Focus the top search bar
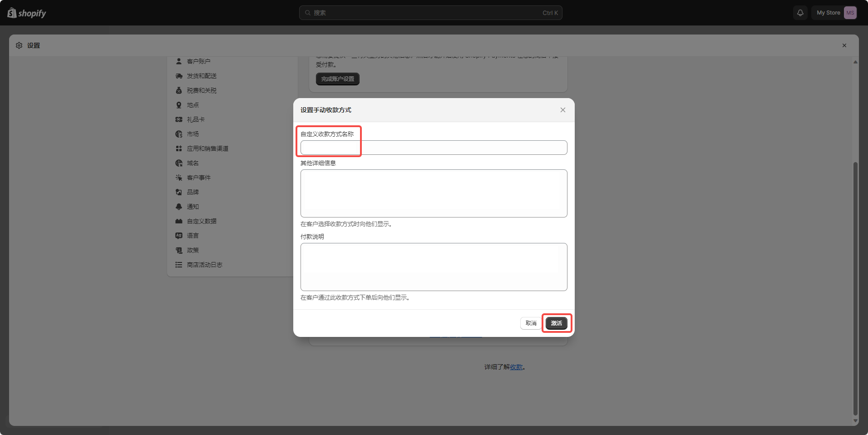868x435 pixels. pos(430,13)
